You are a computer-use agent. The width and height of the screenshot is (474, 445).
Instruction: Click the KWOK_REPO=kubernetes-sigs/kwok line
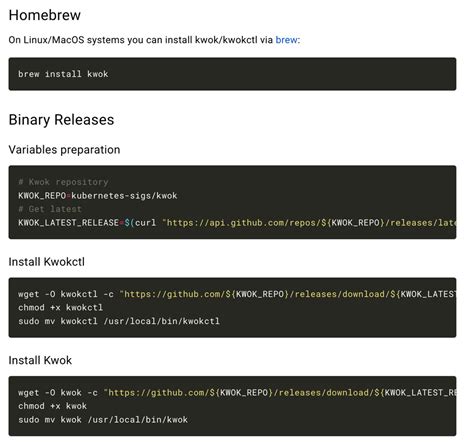pos(98,196)
